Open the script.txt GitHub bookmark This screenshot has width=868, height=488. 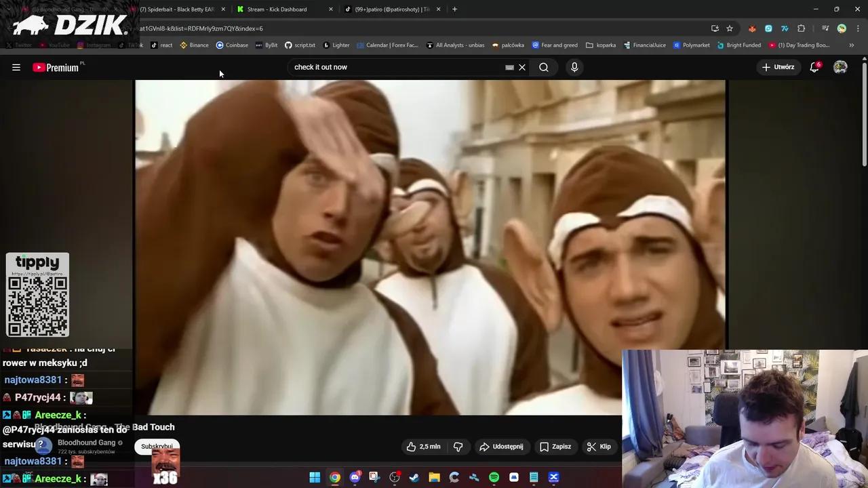300,45
